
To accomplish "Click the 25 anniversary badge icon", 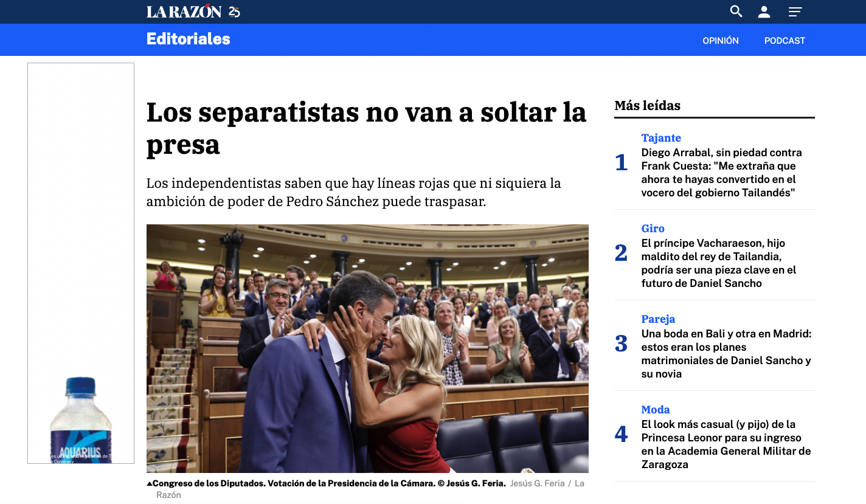I will (x=234, y=12).
